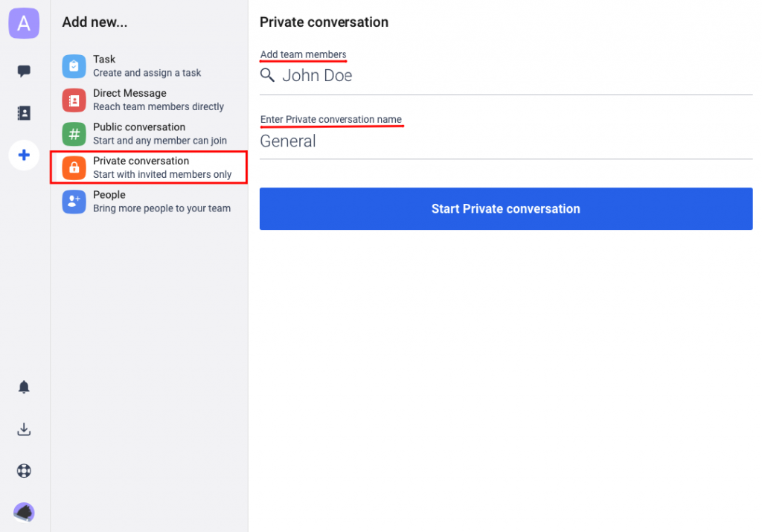Click the green hashtag Public conversation icon
Screen dimensions: 762x532
point(73,134)
